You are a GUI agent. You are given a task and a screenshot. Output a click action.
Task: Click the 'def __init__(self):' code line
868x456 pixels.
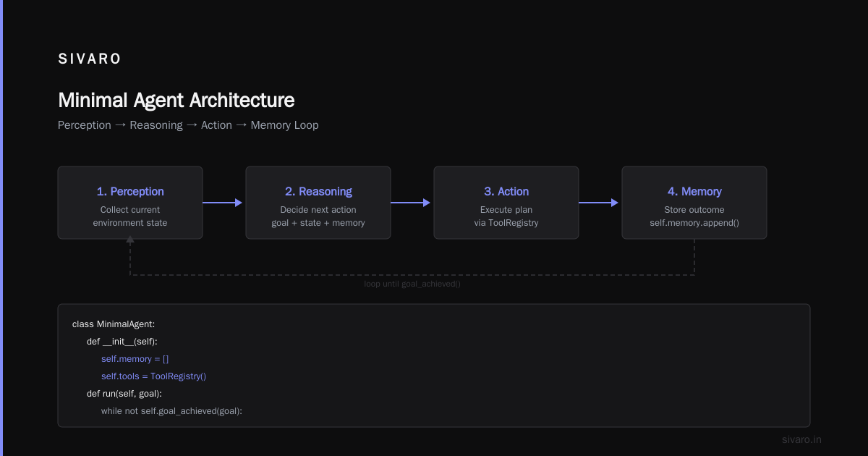(122, 342)
